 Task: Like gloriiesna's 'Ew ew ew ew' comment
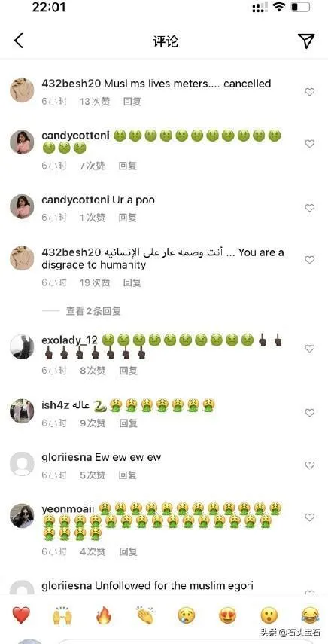click(309, 465)
